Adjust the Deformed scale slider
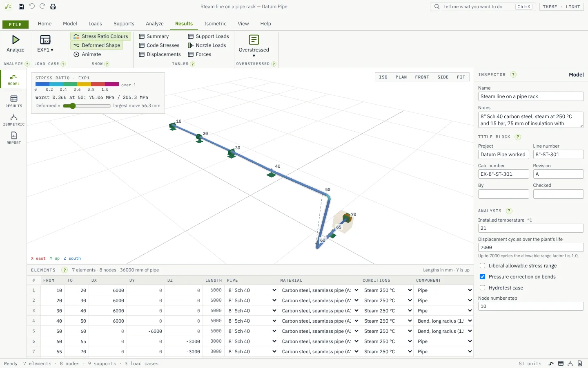Viewport: 588px width, 368px height. click(87, 106)
